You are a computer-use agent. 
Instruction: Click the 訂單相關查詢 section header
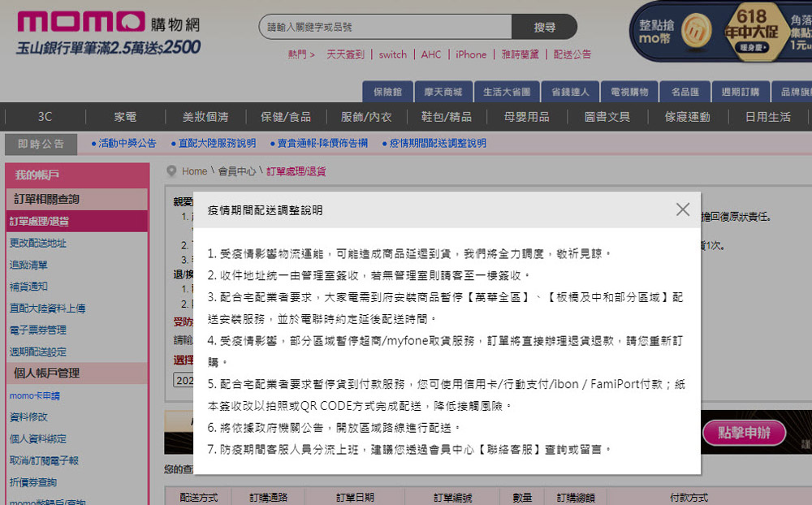[x=76, y=199]
